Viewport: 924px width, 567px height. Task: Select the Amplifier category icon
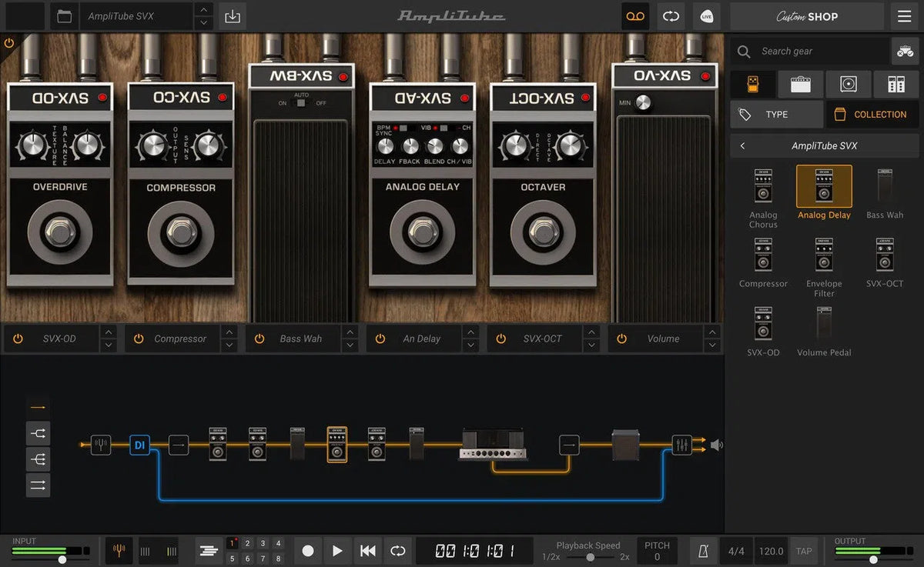tap(801, 85)
